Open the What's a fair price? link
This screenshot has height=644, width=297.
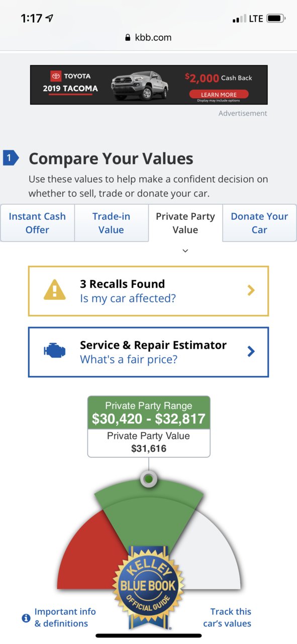(x=129, y=359)
